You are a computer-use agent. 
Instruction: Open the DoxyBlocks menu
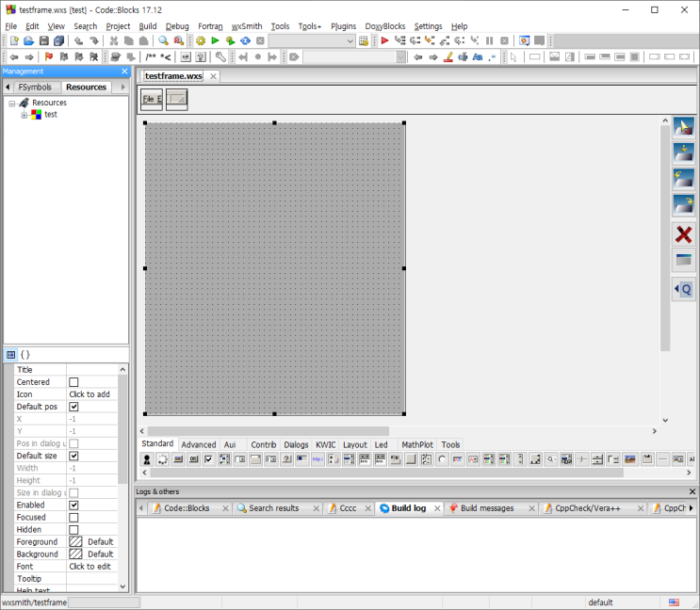point(384,26)
